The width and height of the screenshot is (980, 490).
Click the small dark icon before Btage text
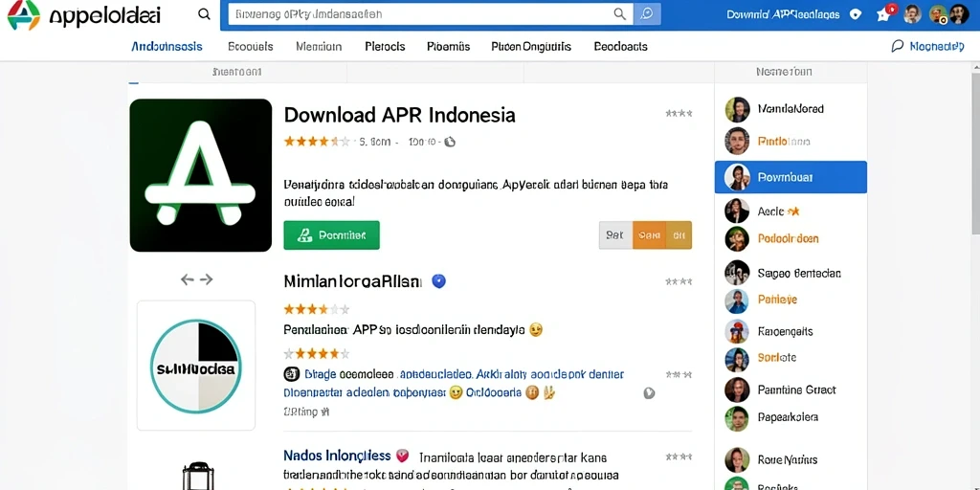click(x=291, y=374)
